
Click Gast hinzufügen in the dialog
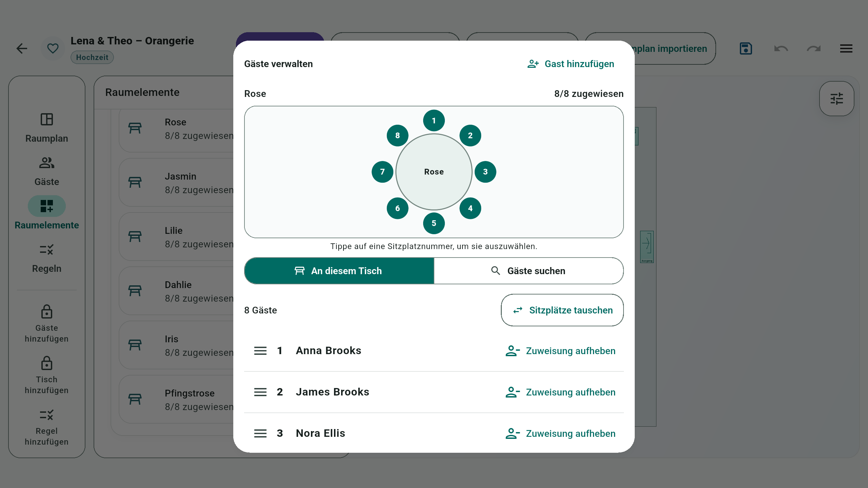pyautogui.click(x=571, y=64)
